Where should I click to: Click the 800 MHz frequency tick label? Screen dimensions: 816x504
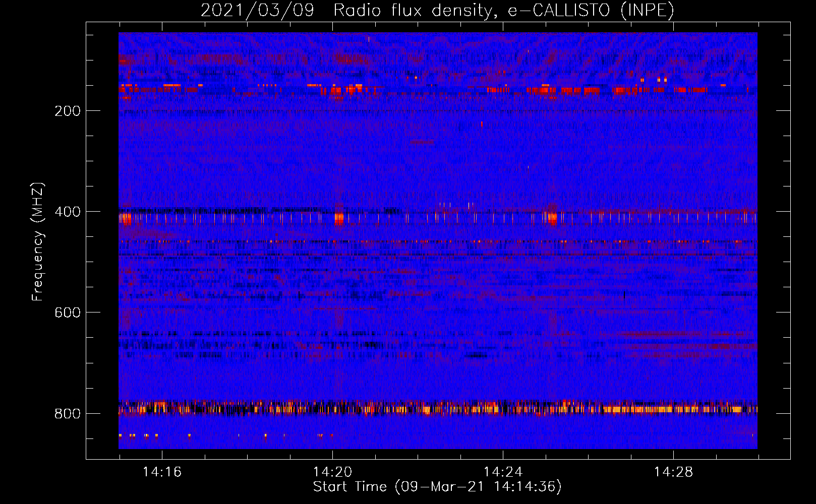(68, 413)
